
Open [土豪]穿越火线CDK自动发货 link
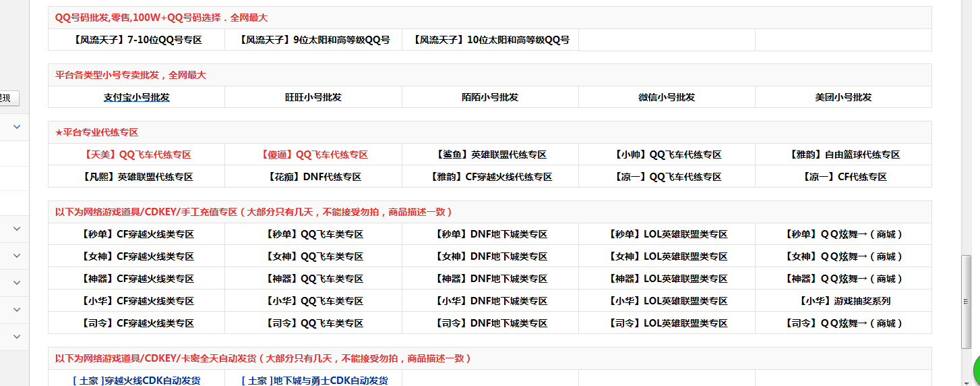(136, 380)
